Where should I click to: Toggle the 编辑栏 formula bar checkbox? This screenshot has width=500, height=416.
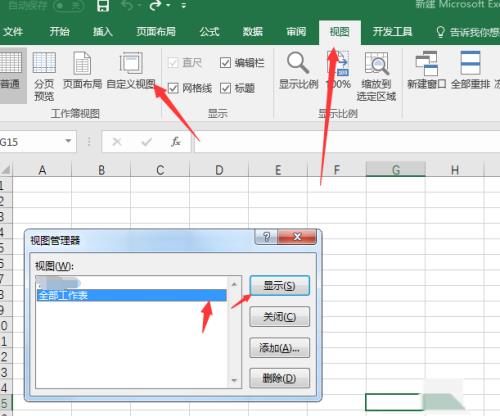(x=225, y=63)
